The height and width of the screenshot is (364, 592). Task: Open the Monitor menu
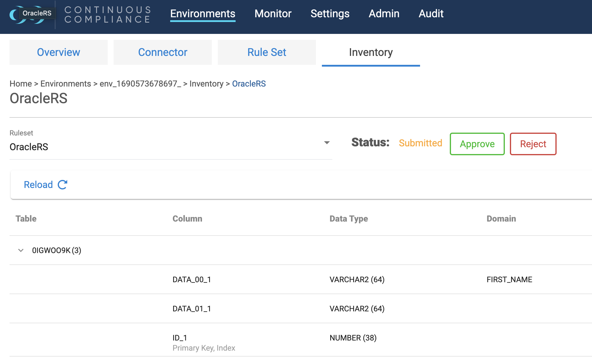click(273, 14)
